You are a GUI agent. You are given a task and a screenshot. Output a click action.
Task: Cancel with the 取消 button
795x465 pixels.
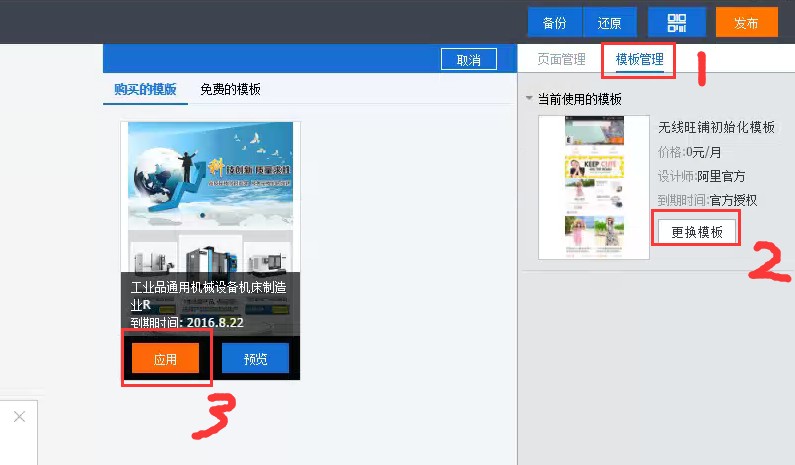coord(468,60)
